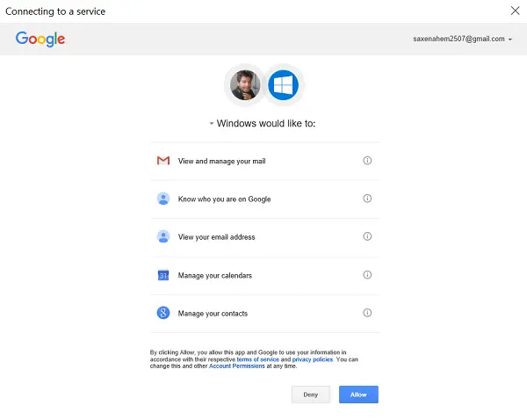Open info for View and manage your mail
The image size is (527, 420).
(x=367, y=161)
